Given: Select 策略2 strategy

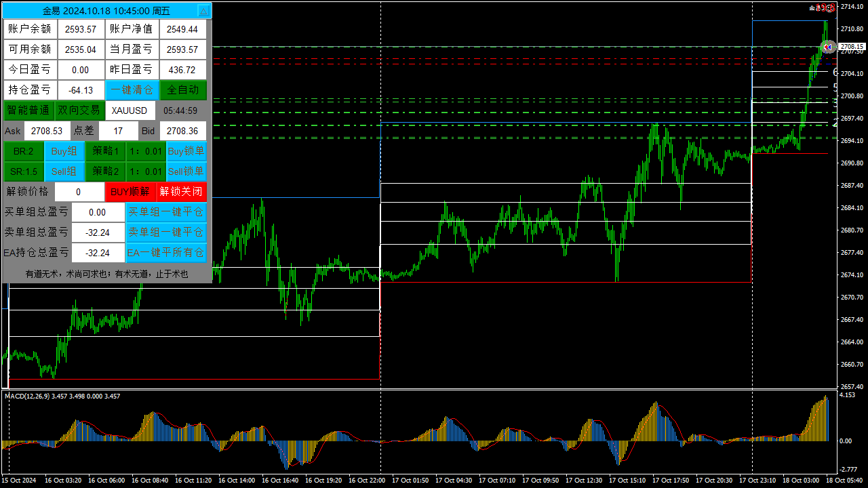Looking at the screenshot, I should 106,171.
